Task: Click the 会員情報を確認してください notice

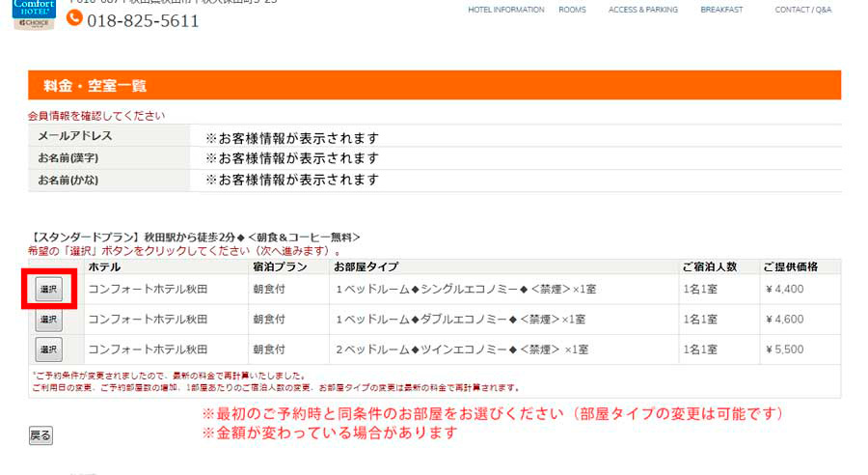Action: click(x=96, y=116)
